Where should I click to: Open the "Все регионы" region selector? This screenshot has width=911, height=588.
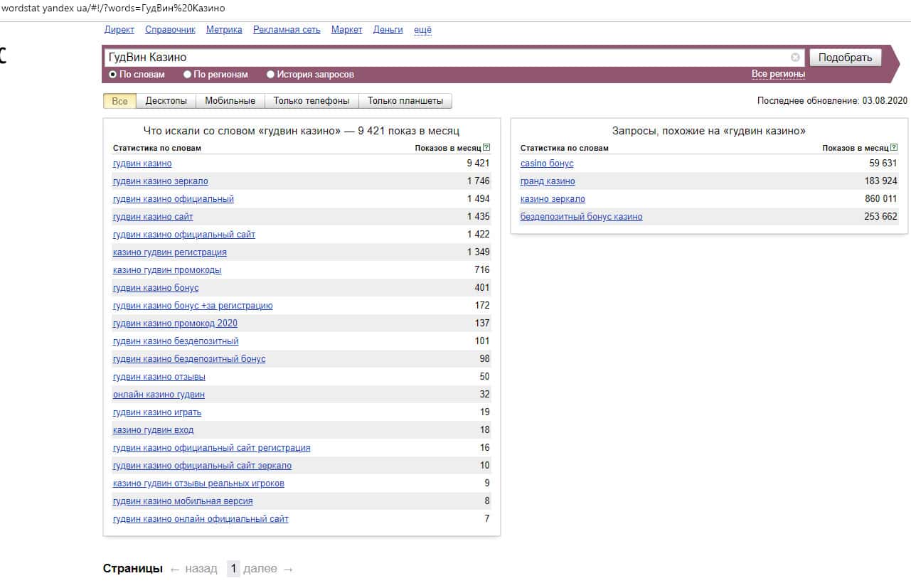pos(778,74)
